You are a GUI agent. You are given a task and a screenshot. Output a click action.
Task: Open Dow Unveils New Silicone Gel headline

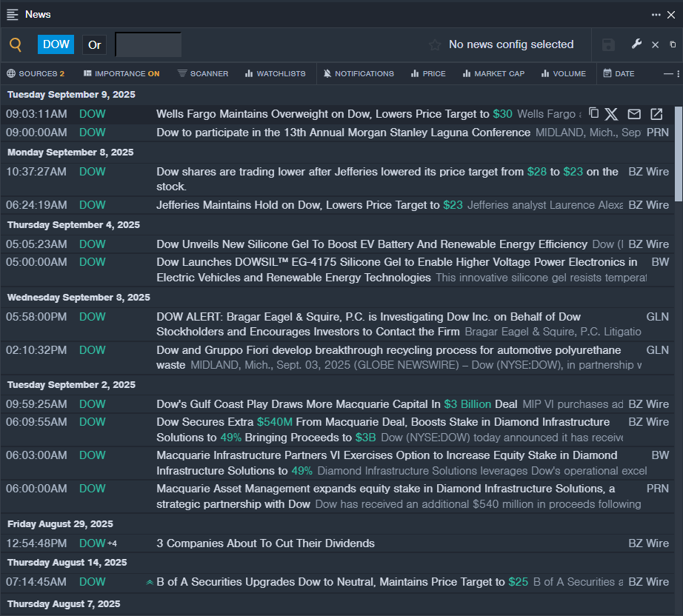(x=372, y=244)
